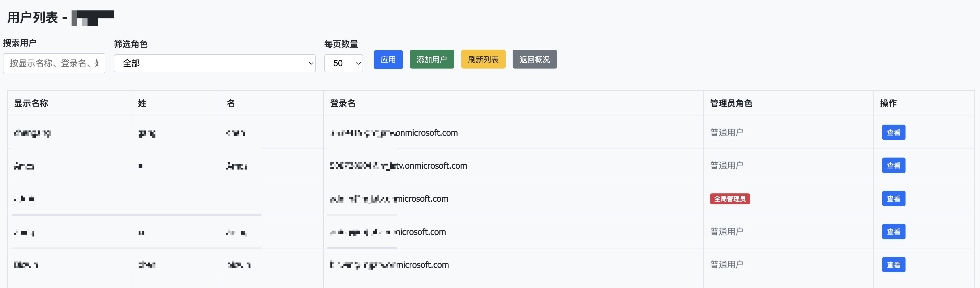
Task: Click the 操作 column header
Action: tap(888, 103)
